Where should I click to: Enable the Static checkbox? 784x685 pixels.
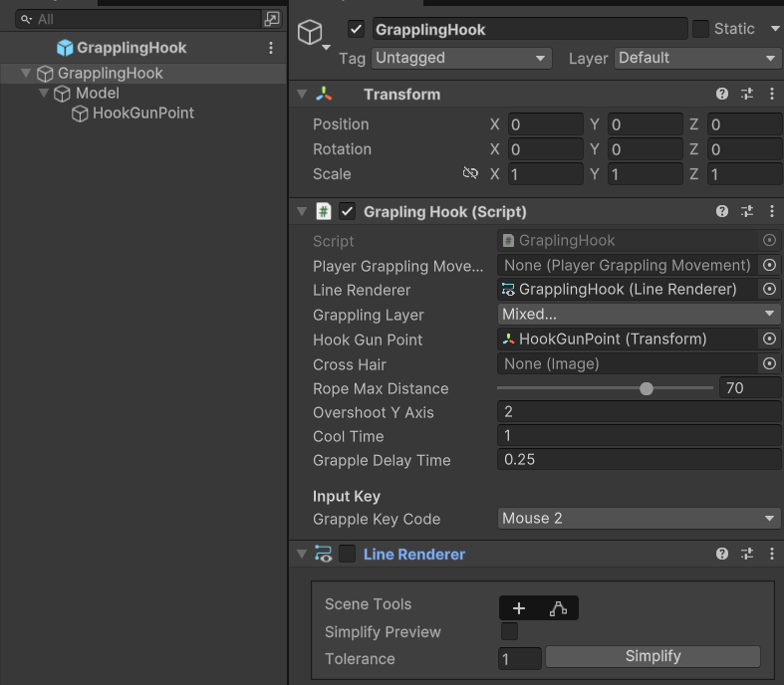pyautogui.click(x=700, y=29)
